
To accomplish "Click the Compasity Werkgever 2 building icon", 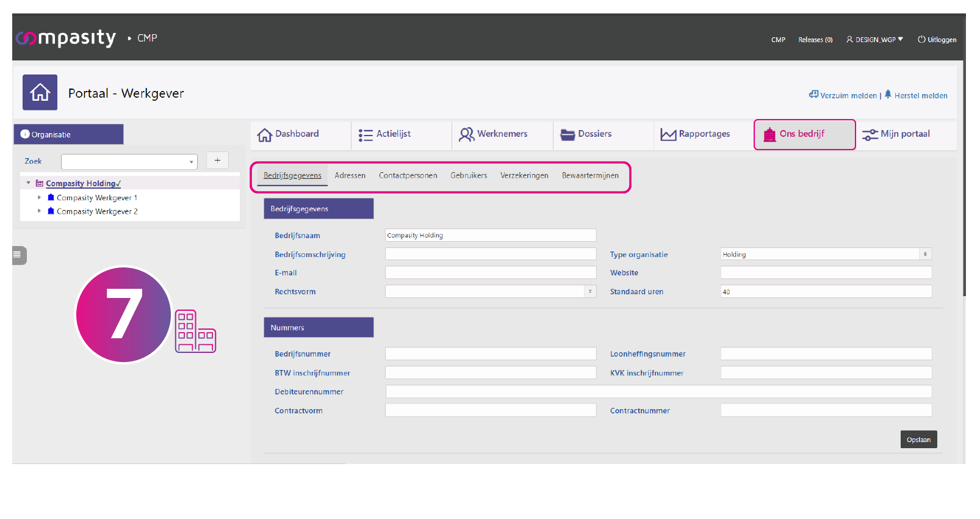I will click(51, 211).
